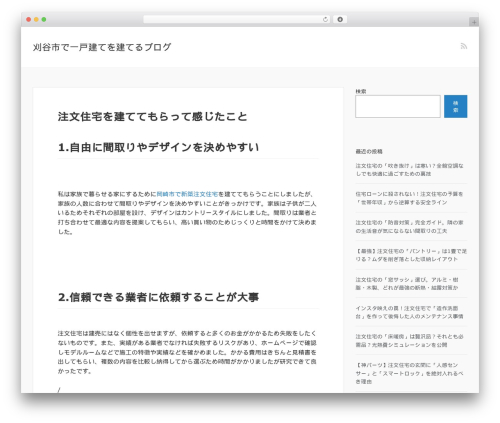The height and width of the screenshot is (423, 500).
Task: Click heading 1.自由に間取りやデザインを決めやすい
Action: 159,147
